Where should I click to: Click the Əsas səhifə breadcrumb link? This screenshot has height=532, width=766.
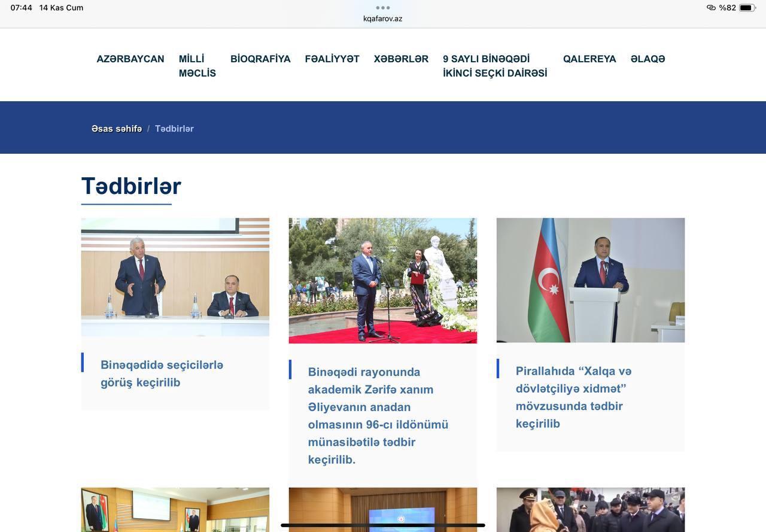point(117,129)
